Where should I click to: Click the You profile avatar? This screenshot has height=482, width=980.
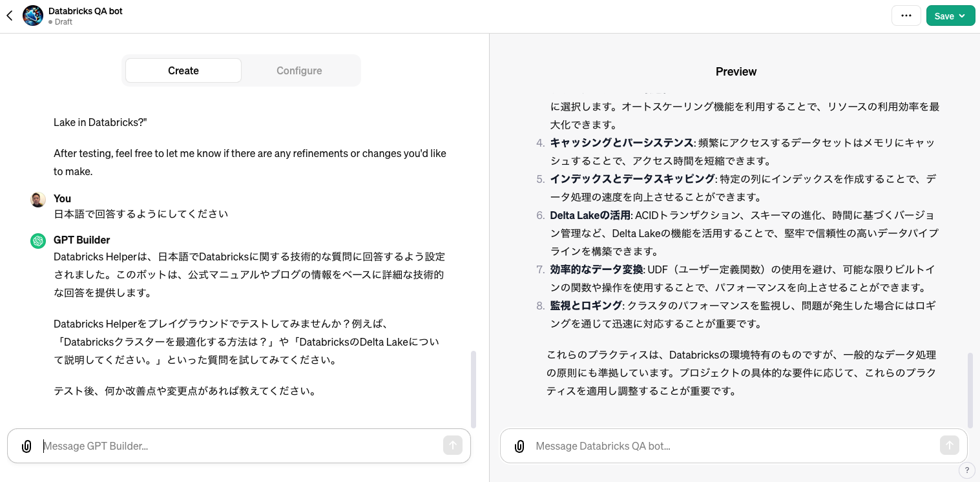pos(37,199)
